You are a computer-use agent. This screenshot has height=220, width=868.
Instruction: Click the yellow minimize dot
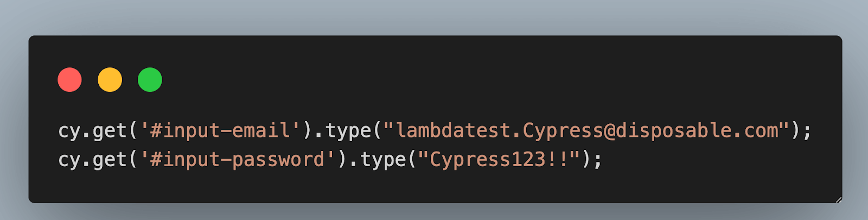[110, 80]
